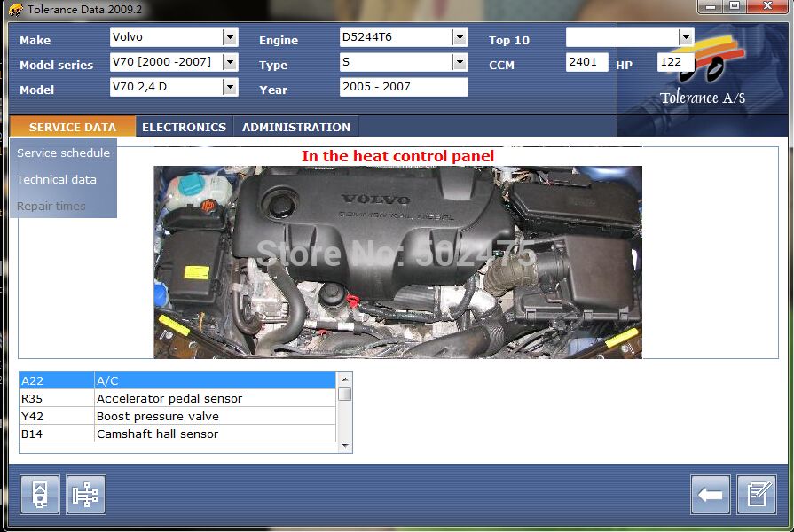Image resolution: width=794 pixels, height=532 pixels.
Task: Select Service schedule from menu
Action: coord(63,153)
